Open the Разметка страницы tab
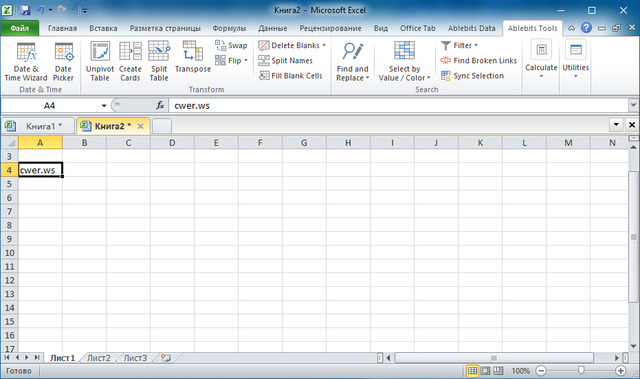Viewport: 640px width, 379px height. (x=165, y=28)
